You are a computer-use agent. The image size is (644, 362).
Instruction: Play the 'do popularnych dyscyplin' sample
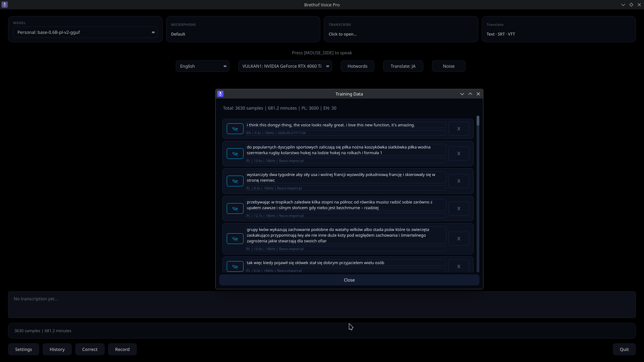click(235, 154)
